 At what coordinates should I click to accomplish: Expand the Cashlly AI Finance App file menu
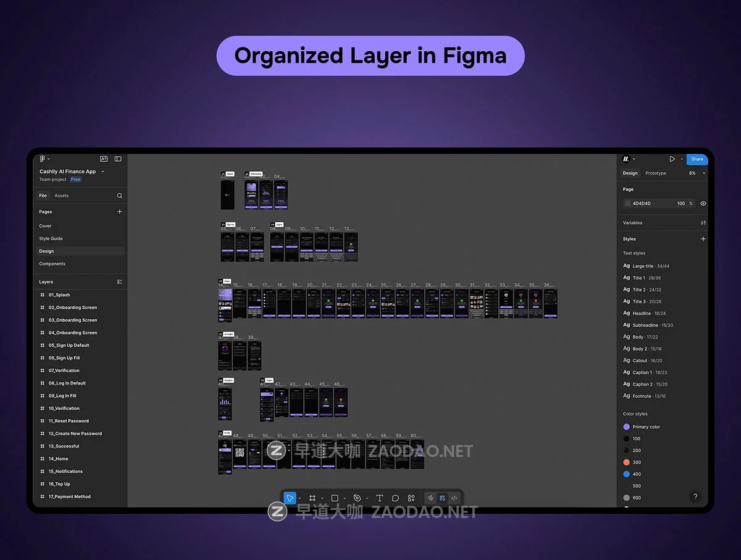(103, 172)
